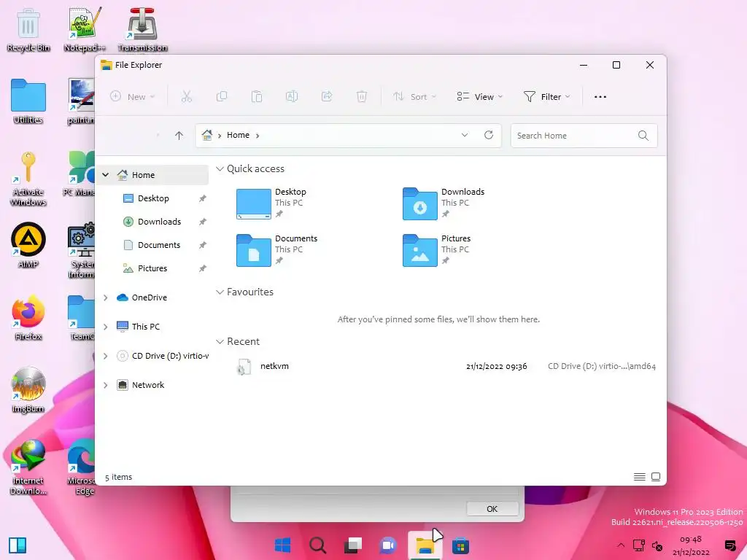Select the Utilities folder on desktop
Image resolution: width=747 pixels, height=560 pixels.
click(28, 101)
